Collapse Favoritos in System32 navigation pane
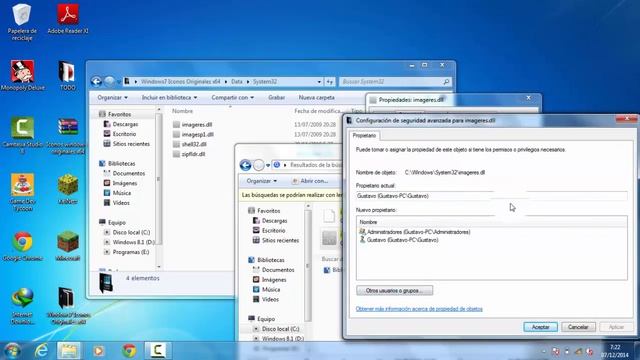This screenshot has height=360, width=640. 115,114
